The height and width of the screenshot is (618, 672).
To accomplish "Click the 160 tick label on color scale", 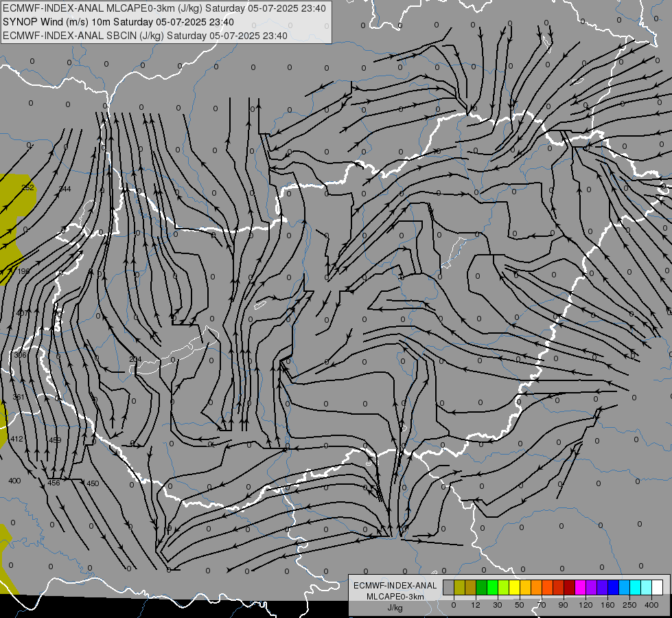I will (607, 605).
